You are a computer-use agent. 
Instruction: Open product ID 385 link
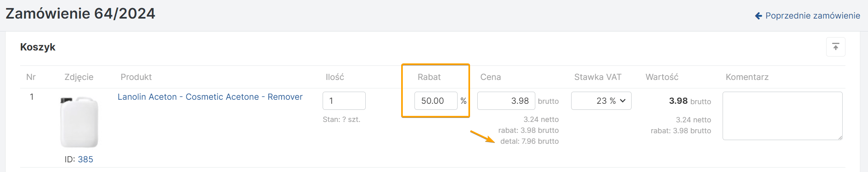point(85,159)
